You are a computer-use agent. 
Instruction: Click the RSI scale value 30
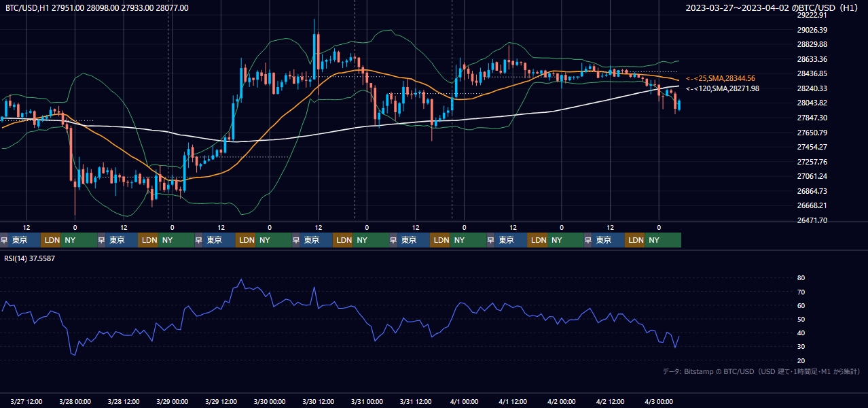801,347
